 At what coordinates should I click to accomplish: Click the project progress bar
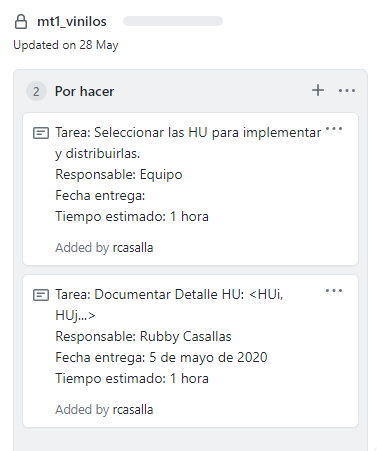[x=173, y=21]
